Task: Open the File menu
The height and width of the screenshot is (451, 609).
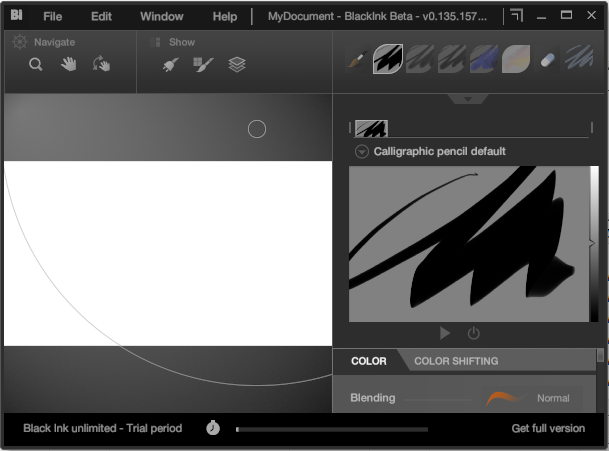Action: point(52,16)
